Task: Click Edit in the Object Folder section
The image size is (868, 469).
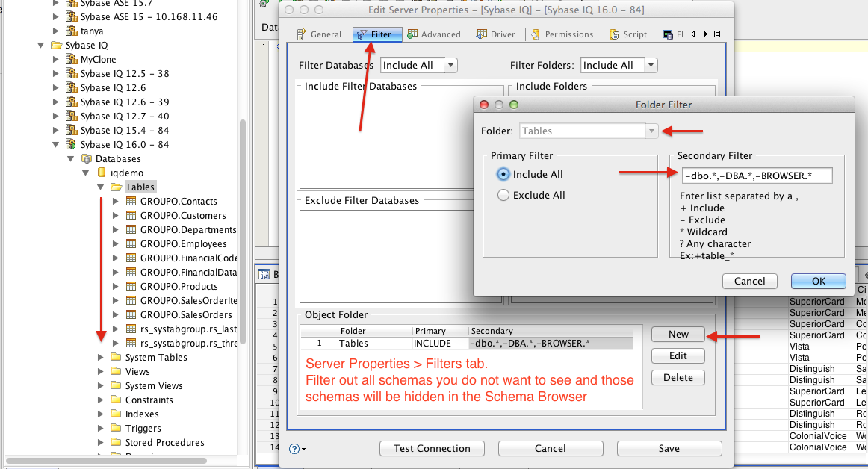Action: [x=678, y=356]
